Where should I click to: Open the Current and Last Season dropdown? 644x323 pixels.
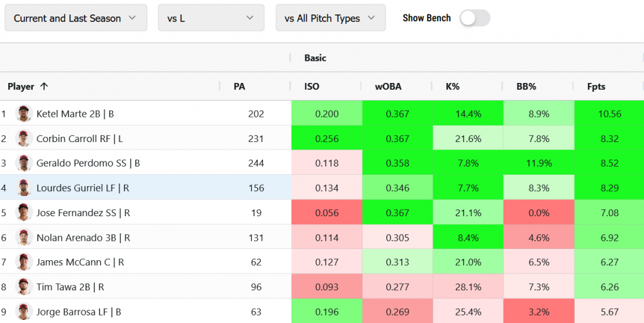[75, 18]
